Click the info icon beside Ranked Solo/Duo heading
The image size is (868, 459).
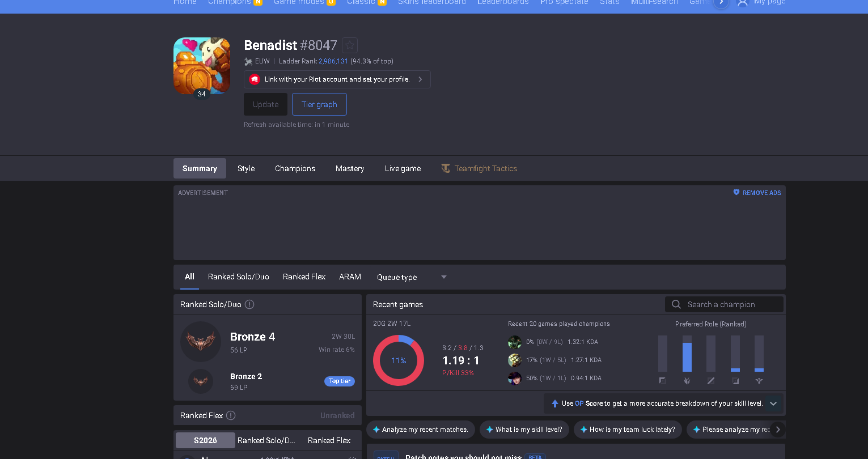click(249, 304)
